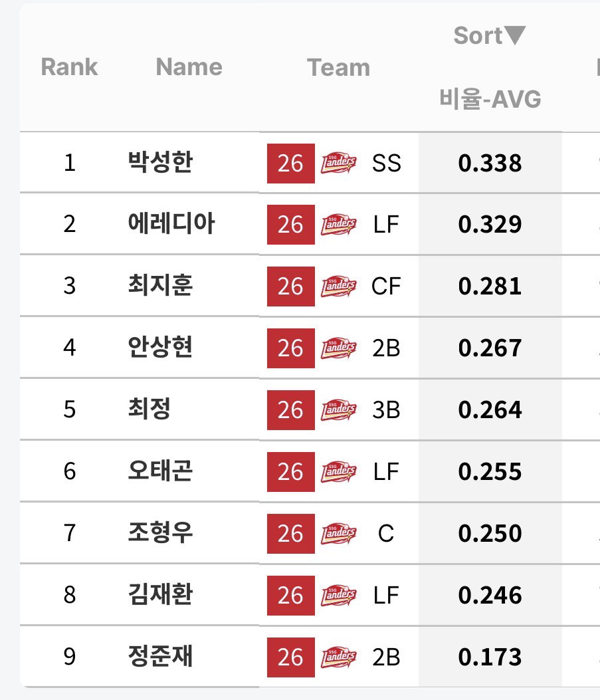
Task: Click the Team column header
Action: tap(339, 67)
